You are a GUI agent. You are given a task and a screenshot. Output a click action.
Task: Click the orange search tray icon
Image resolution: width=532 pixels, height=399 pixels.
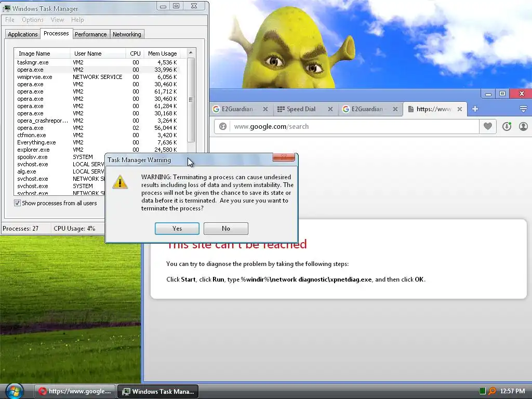(x=492, y=391)
